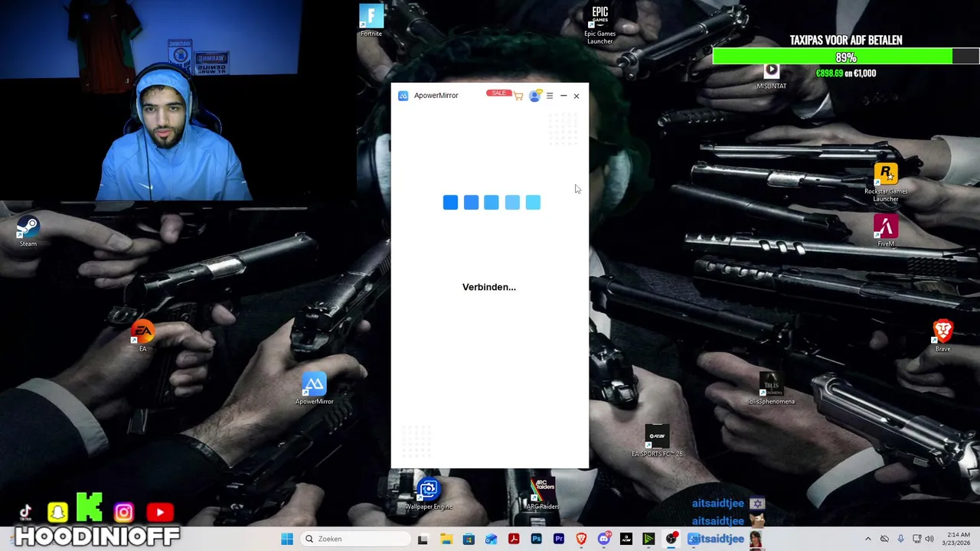980x551 pixels.
Task: Expand the system tray hidden icons chevron
Action: point(867,539)
